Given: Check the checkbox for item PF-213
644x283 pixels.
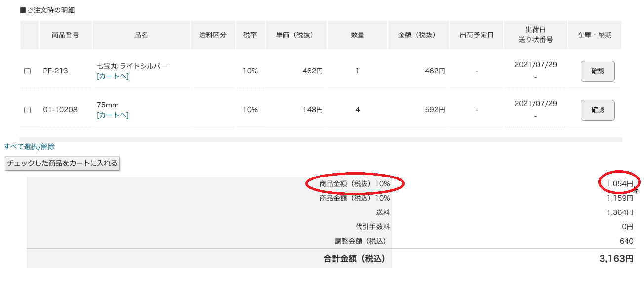Looking at the screenshot, I should click(x=28, y=71).
